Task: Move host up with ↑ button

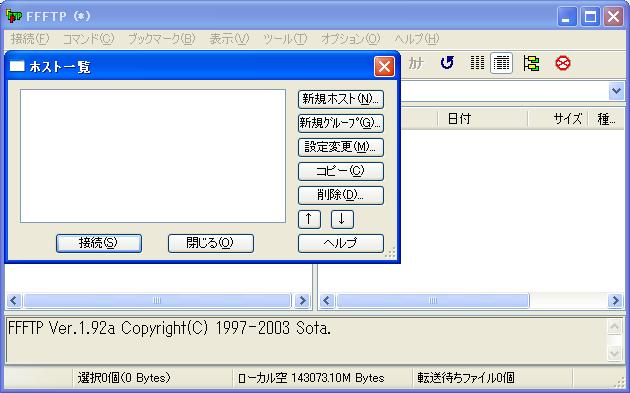Action: point(309,219)
